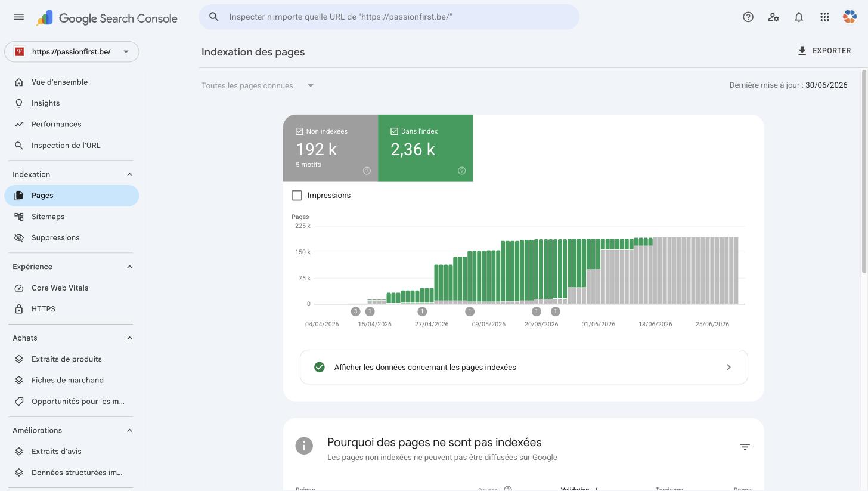This screenshot has width=868, height=491.
Task: Open HTTPS report
Action: coord(72,309)
